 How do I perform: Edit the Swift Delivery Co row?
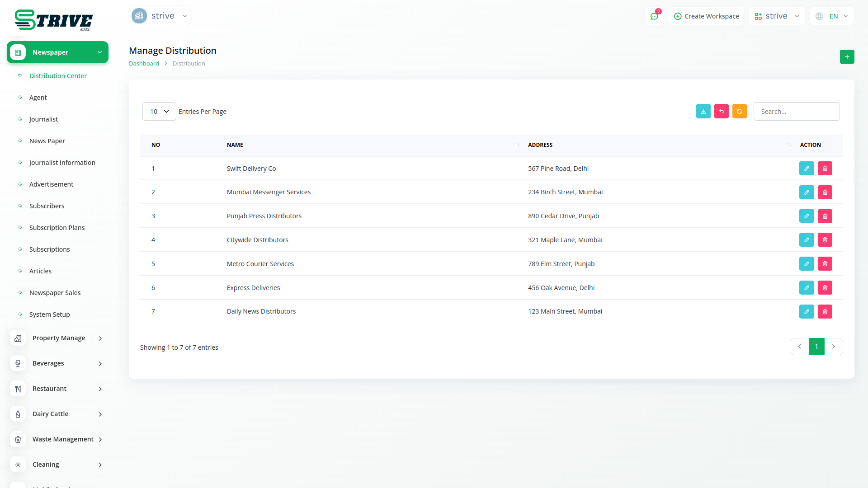click(806, 168)
